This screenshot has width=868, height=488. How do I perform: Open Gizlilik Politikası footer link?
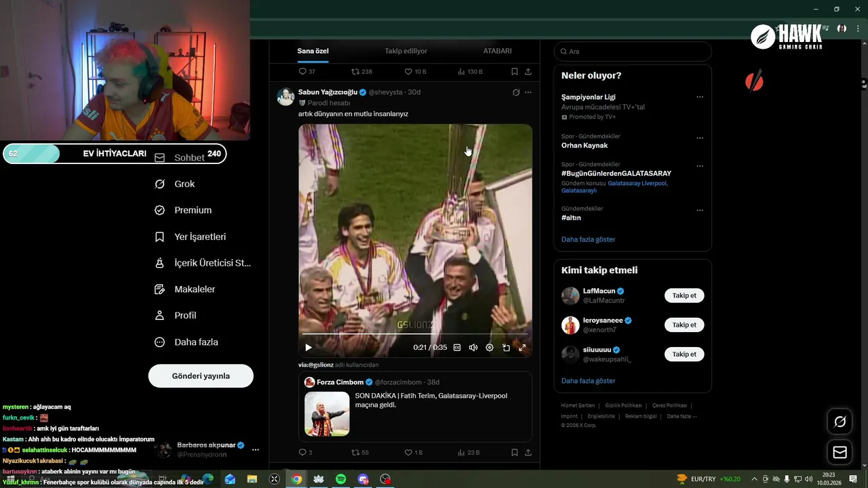623,405
